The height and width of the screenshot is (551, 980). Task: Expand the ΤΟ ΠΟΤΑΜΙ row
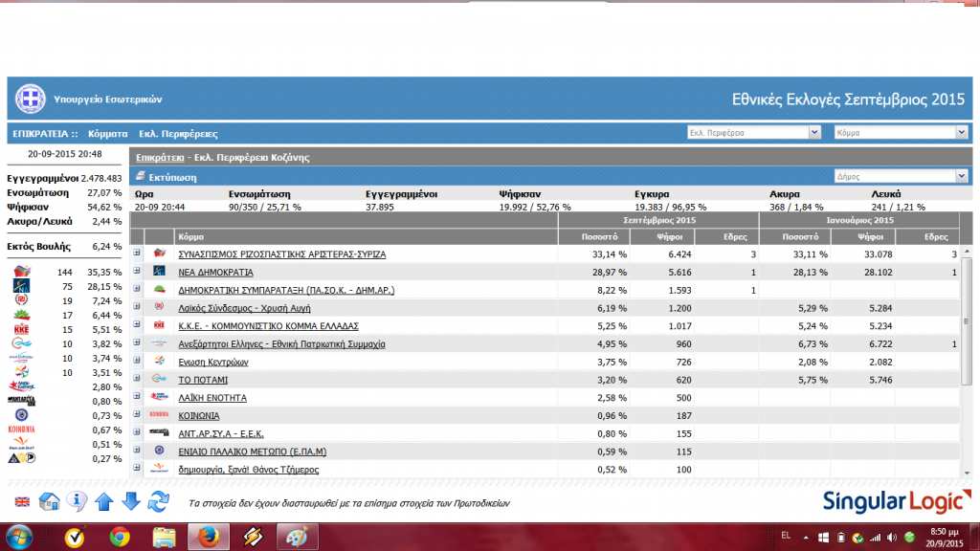click(137, 379)
